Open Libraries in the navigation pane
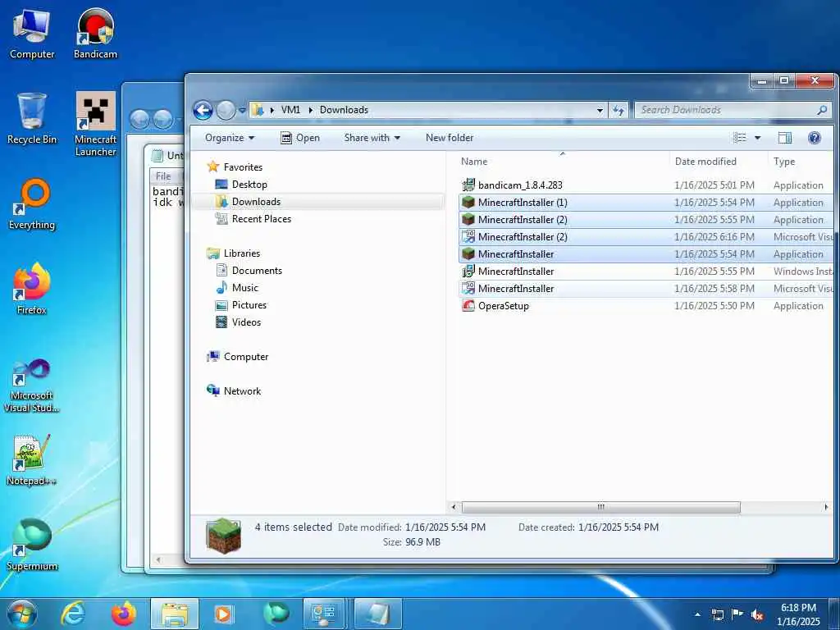Screen dimensions: 840x630 point(234,253)
